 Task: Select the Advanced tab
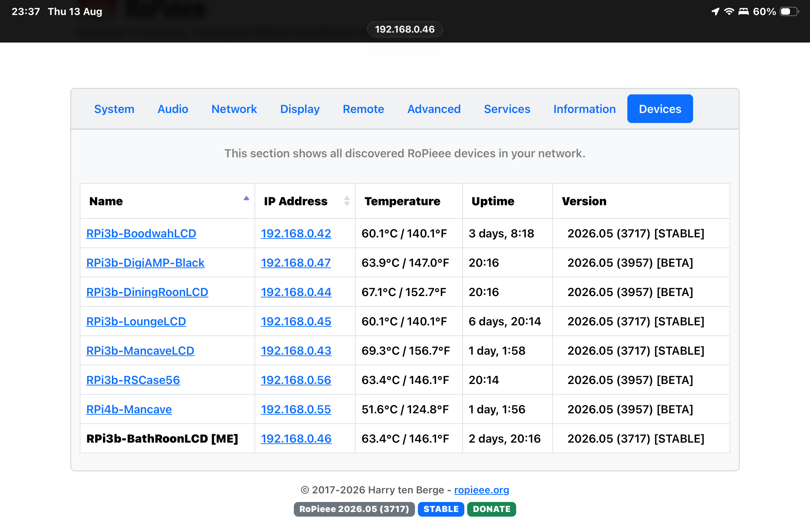pos(434,109)
